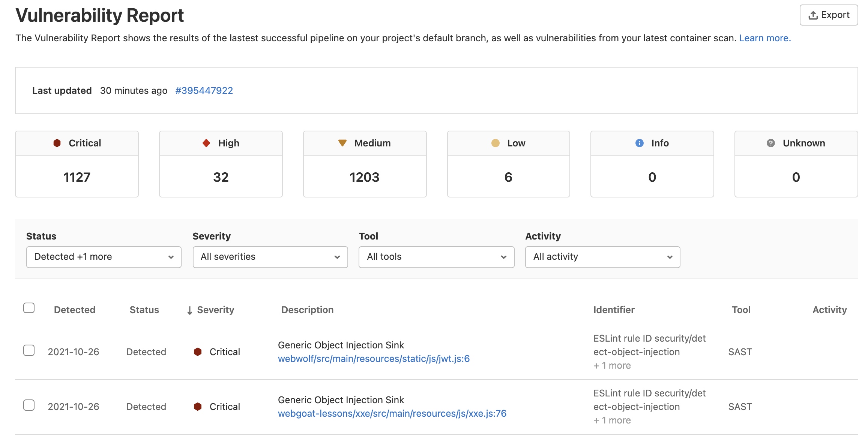Click the Export button
The width and height of the screenshot is (868, 443).
tap(829, 15)
